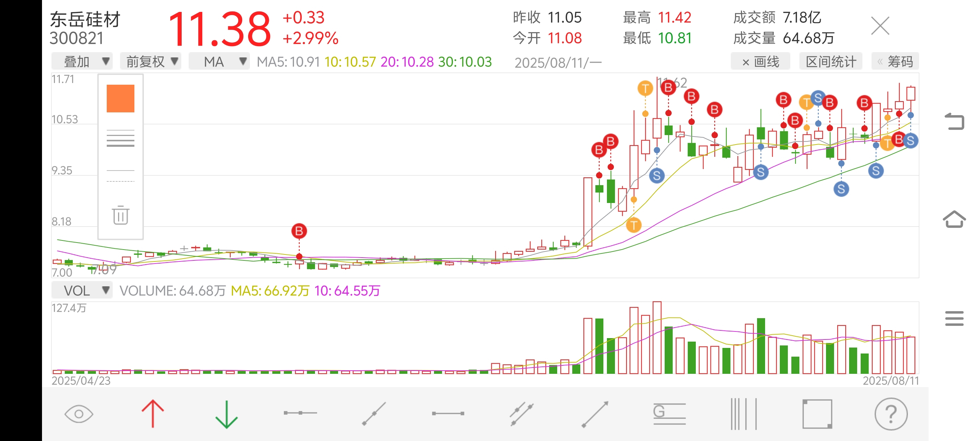The height and width of the screenshot is (441, 980).
Task: Pick the orange line color swatch
Action: 121,99
